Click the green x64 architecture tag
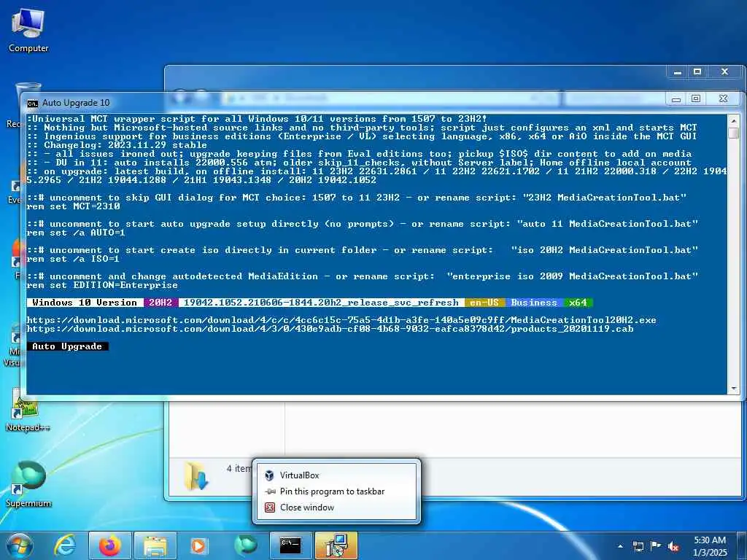Viewport: 747px width, 560px height. click(578, 303)
